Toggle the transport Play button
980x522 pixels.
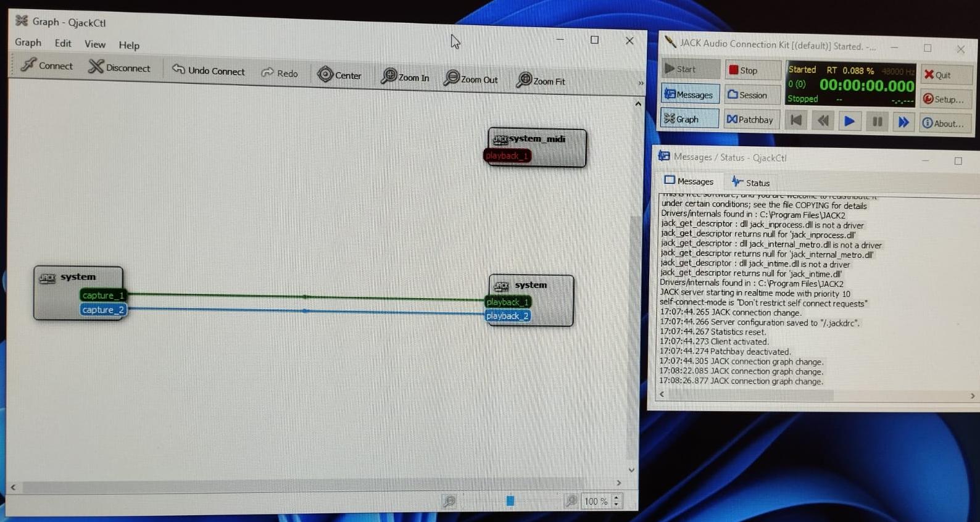pyautogui.click(x=850, y=122)
